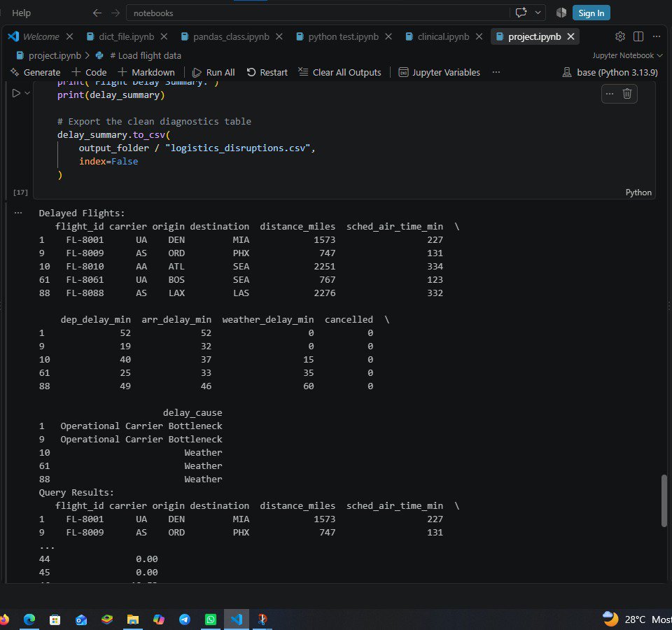Open Copilot from the taskbar

(159, 619)
